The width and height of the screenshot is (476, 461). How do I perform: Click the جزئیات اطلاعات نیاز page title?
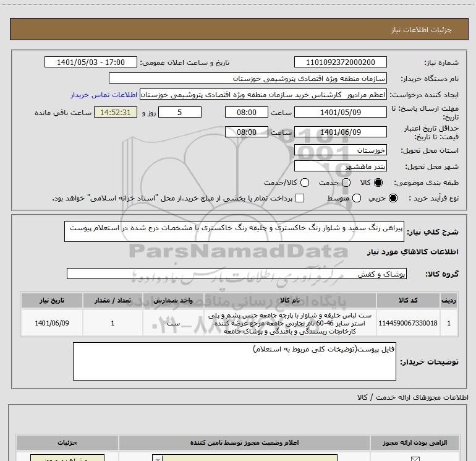tap(422, 30)
